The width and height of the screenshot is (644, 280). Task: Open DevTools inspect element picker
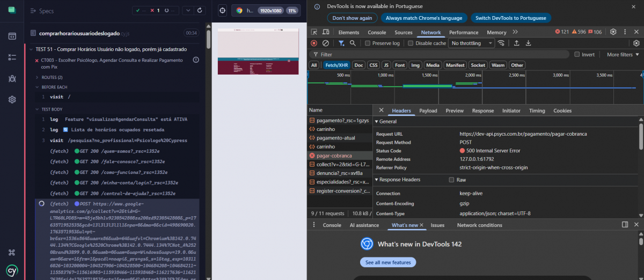(x=314, y=32)
